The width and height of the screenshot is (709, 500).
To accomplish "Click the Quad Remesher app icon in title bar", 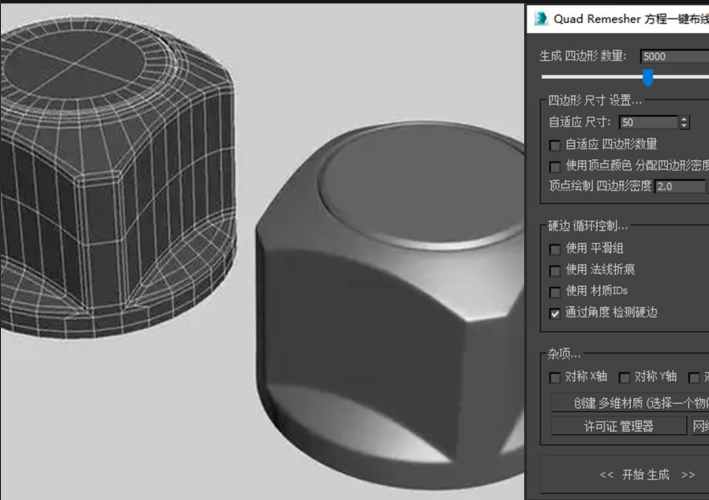I will 540,19.
